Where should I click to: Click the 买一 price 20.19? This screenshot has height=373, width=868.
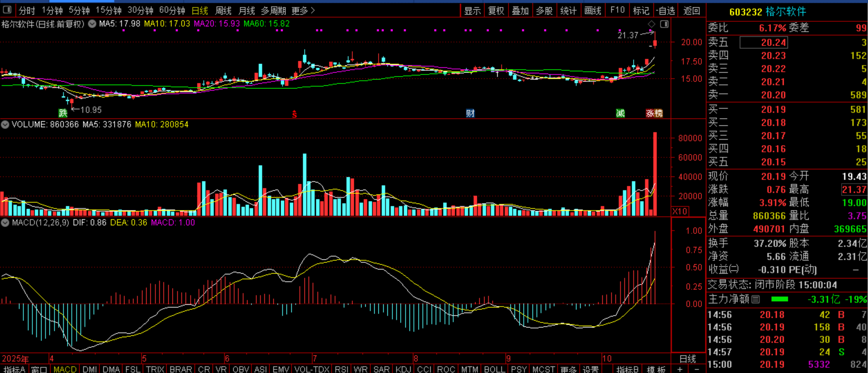tap(774, 110)
